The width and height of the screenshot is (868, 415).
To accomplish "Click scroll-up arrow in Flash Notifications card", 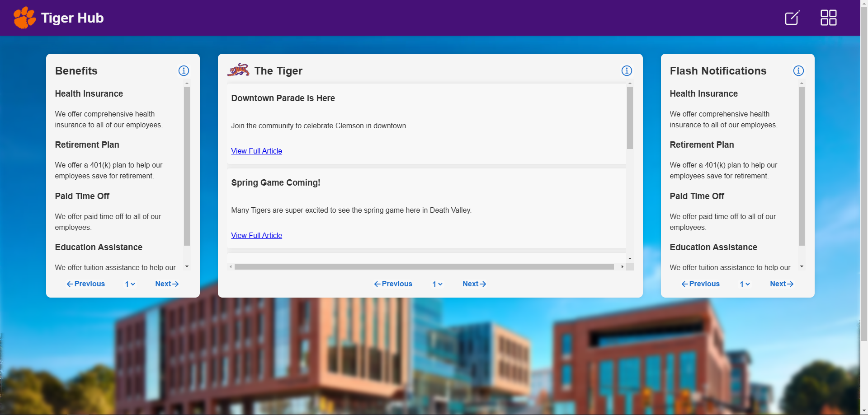I will click(x=802, y=84).
